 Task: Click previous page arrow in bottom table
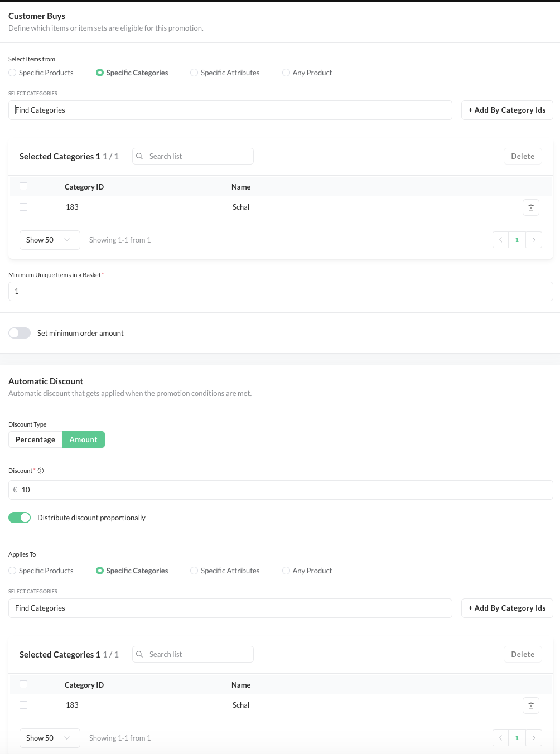[x=500, y=738]
